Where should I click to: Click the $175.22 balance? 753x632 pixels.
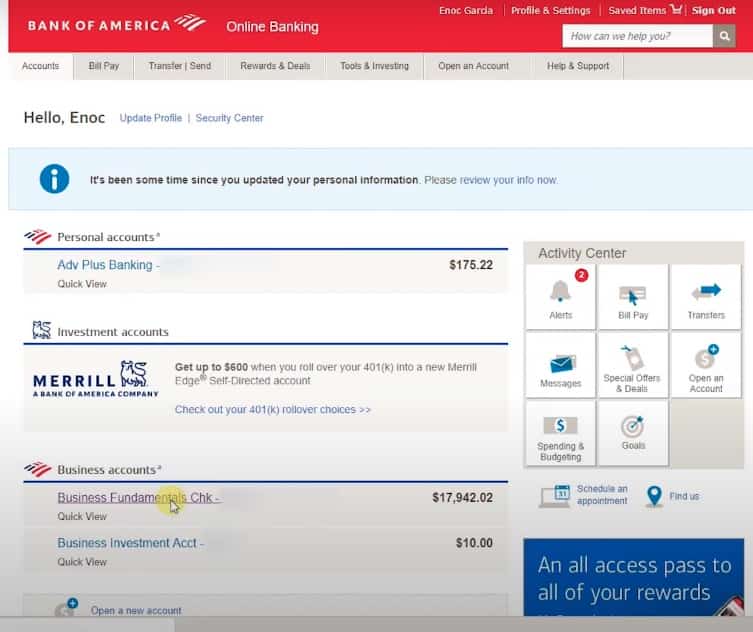[471, 265]
